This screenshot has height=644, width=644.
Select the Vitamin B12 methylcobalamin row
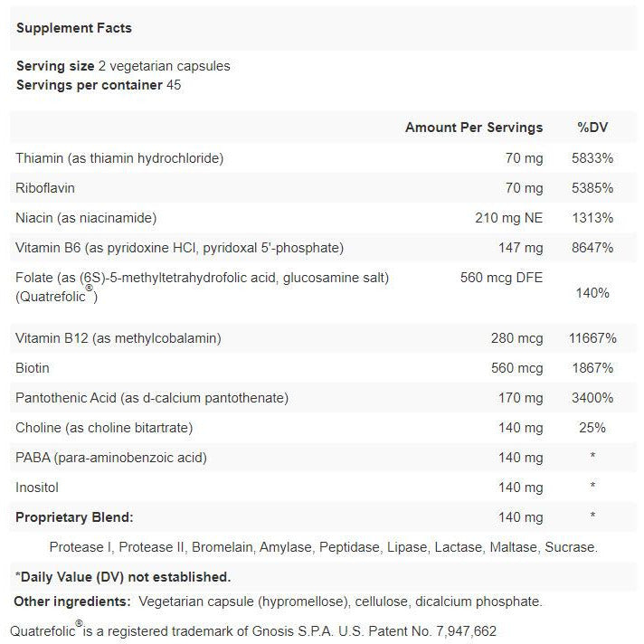[322, 338]
